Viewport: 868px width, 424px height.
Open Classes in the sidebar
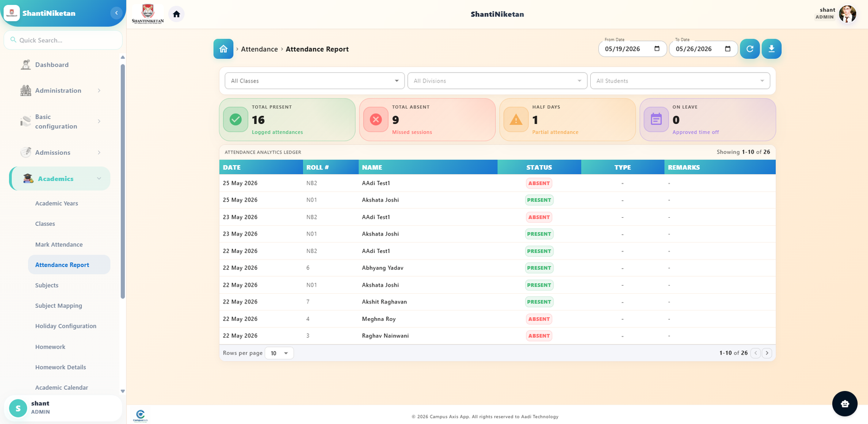click(x=45, y=224)
